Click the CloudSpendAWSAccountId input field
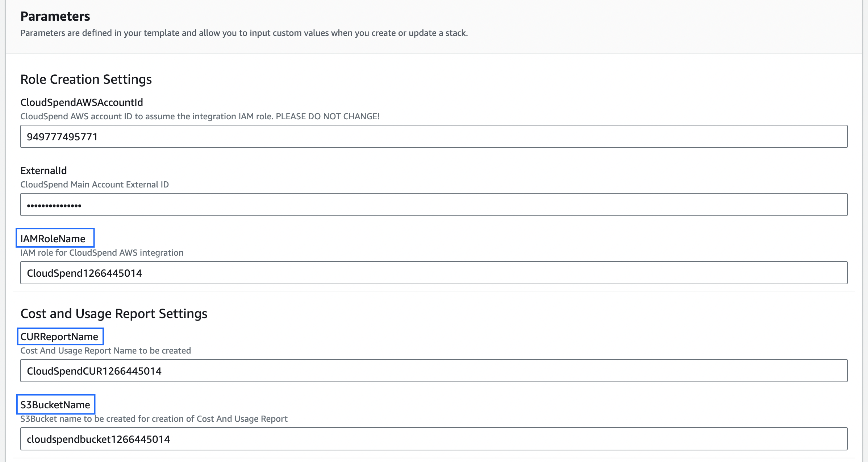This screenshot has width=868, height=462. coord(433,137)
